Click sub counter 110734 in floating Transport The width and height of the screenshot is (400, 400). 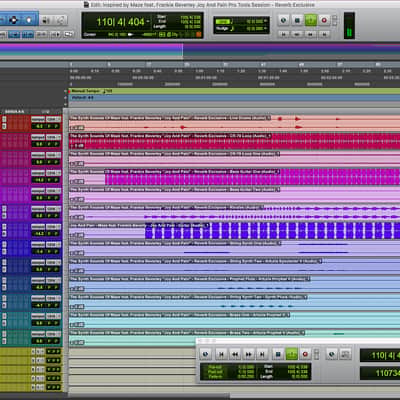[380, 373]
